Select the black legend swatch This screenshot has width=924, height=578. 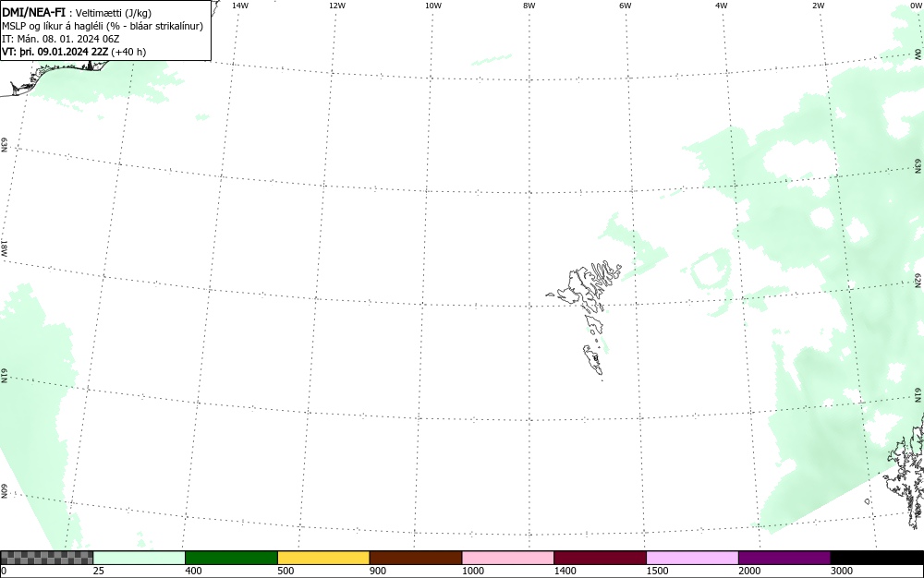(x=877, y=558)
